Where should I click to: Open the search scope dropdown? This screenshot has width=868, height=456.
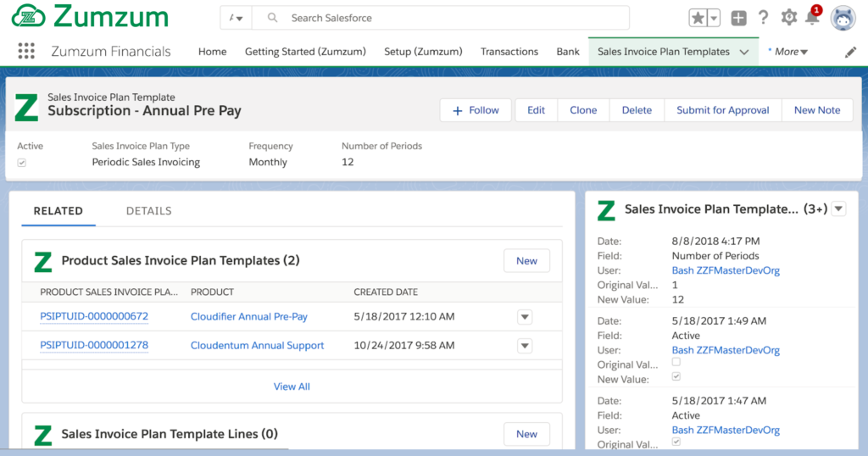point(236,18)
